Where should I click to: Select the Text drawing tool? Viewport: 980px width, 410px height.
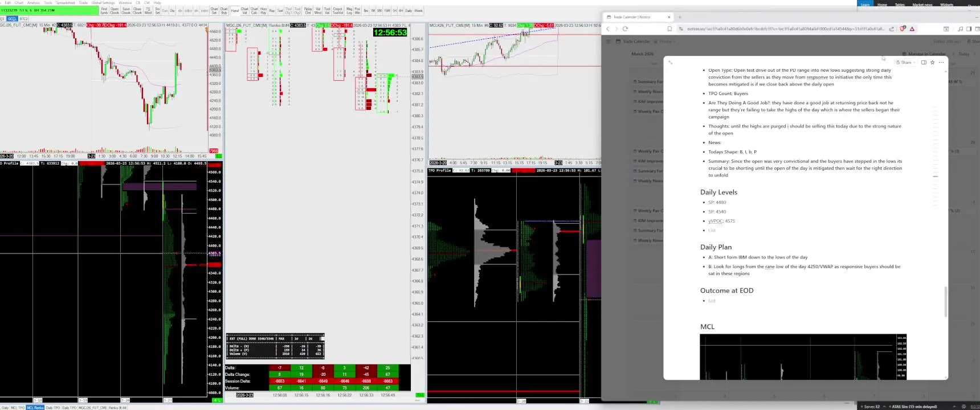tap(280, 11)
